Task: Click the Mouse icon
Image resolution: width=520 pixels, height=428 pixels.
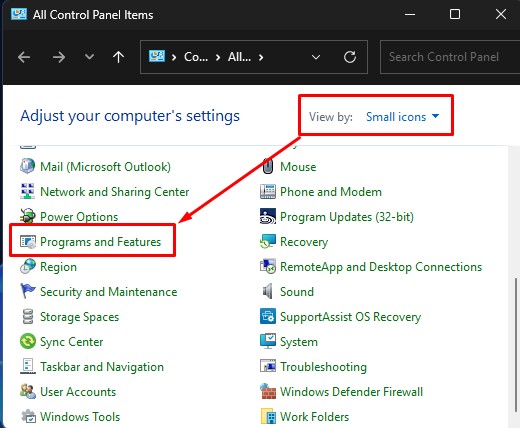Action: pos(268,166)
